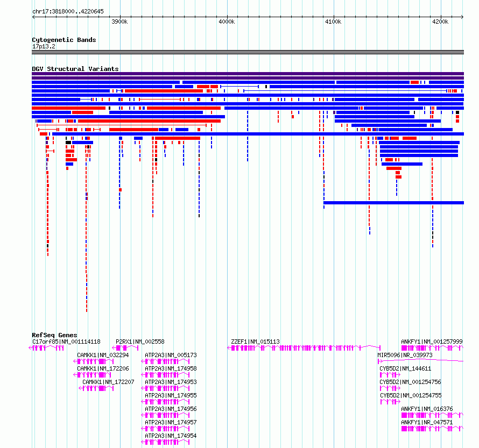Click the ANKFY1 NR_047571 exon glyph
The width and height of the screenshot is (479, 448).
coord(432,429)
